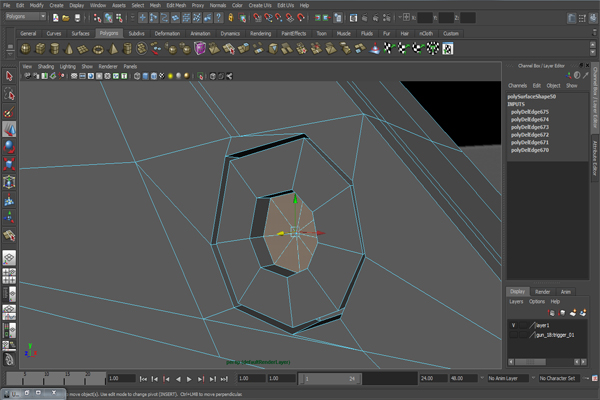Screen dimensions: 600x400
Task: Switch to the Surfaces shelf tab
Action: click(80, 33)
